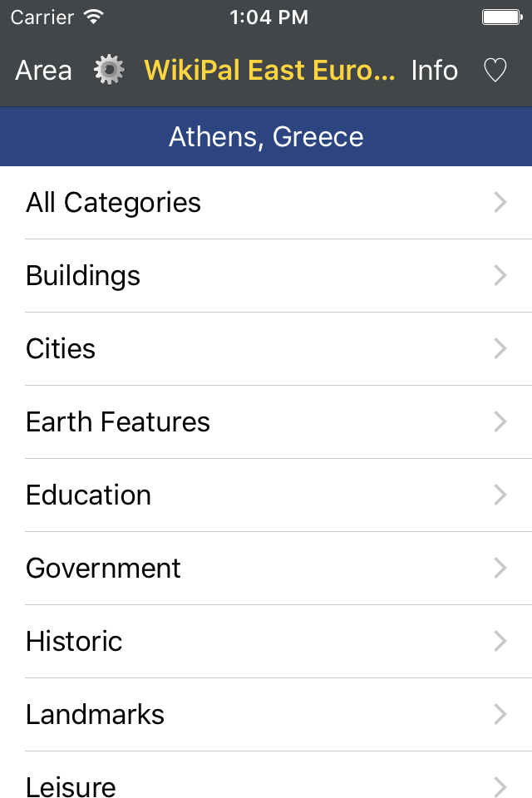Image resolution: width=532 pixels, height=798 pixels.
Task: Open the Buildings category
Action: (266, 275)
